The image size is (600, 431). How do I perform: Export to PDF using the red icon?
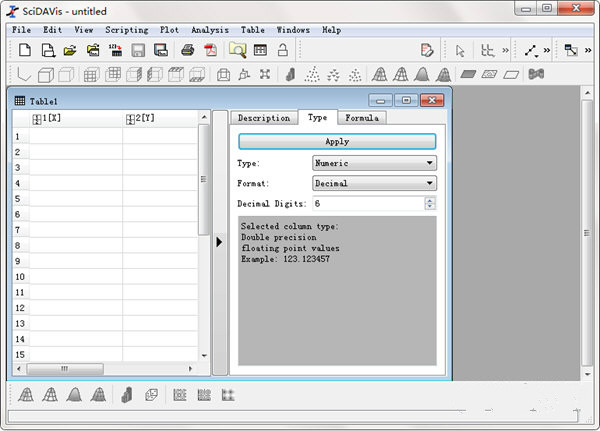pos(210,50)
